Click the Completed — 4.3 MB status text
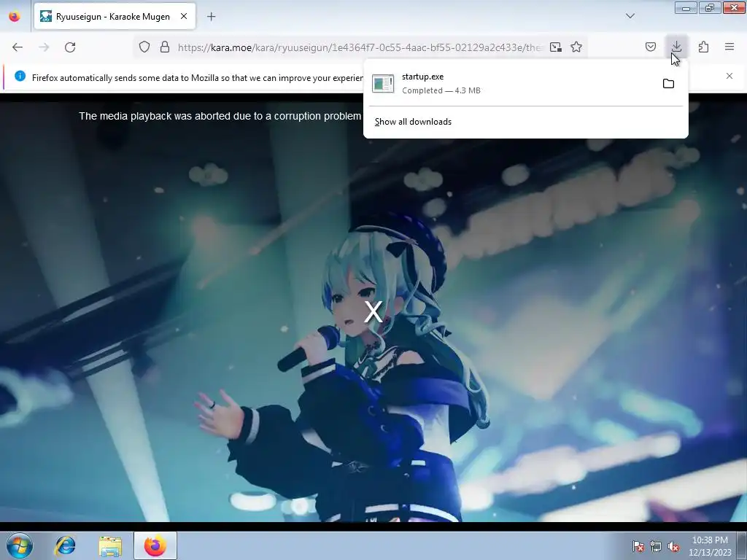The width and height of the screenshot is (747, 560). coord(441,90)
